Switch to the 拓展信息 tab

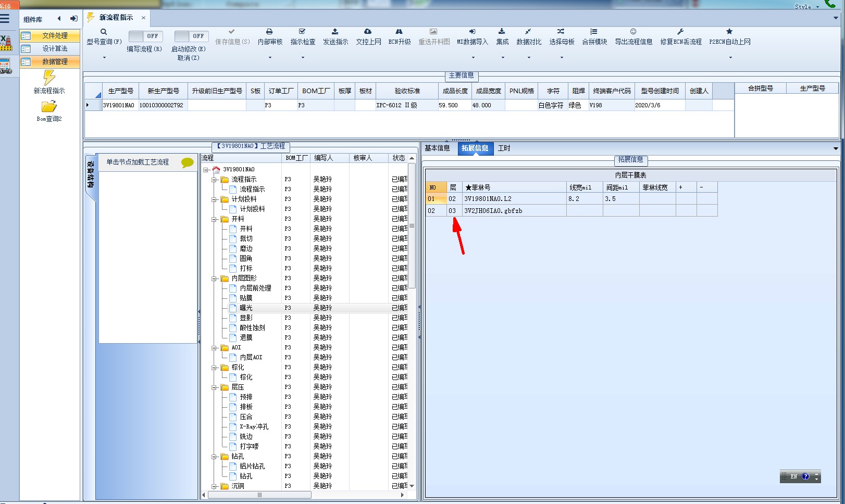pyautogui.click(x=475, y=148)
